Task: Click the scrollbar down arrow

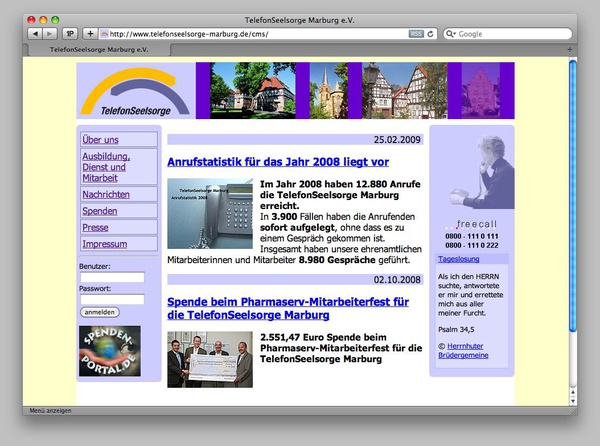Action: coord(573,401)
